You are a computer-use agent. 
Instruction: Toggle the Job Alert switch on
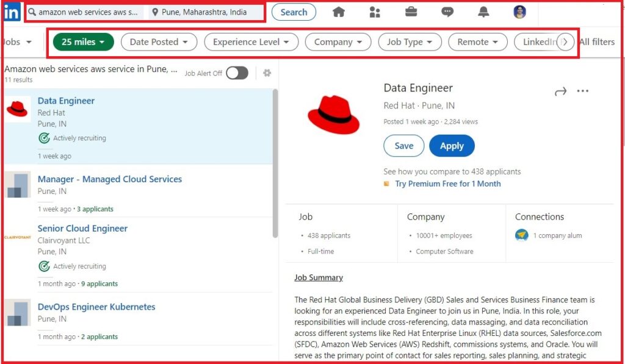237,73
